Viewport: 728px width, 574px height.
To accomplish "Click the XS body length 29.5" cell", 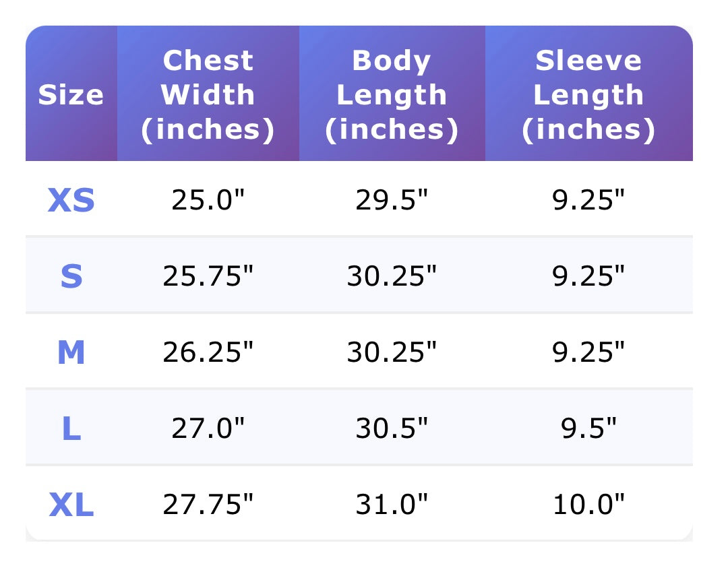I will 392,200.
